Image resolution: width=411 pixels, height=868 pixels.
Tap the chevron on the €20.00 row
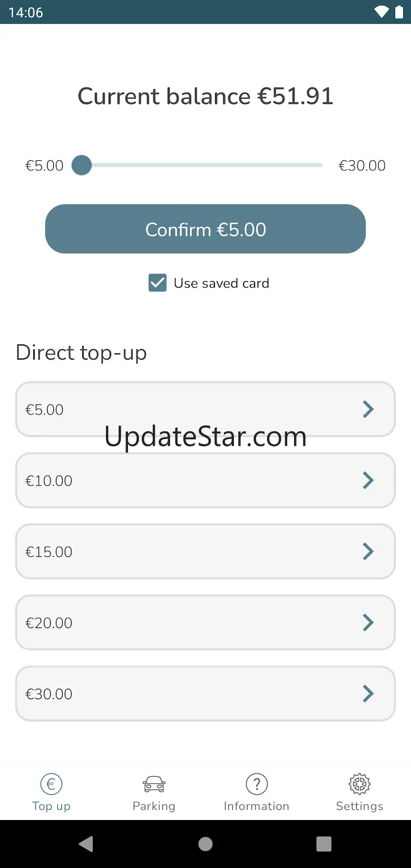(368, 623)
